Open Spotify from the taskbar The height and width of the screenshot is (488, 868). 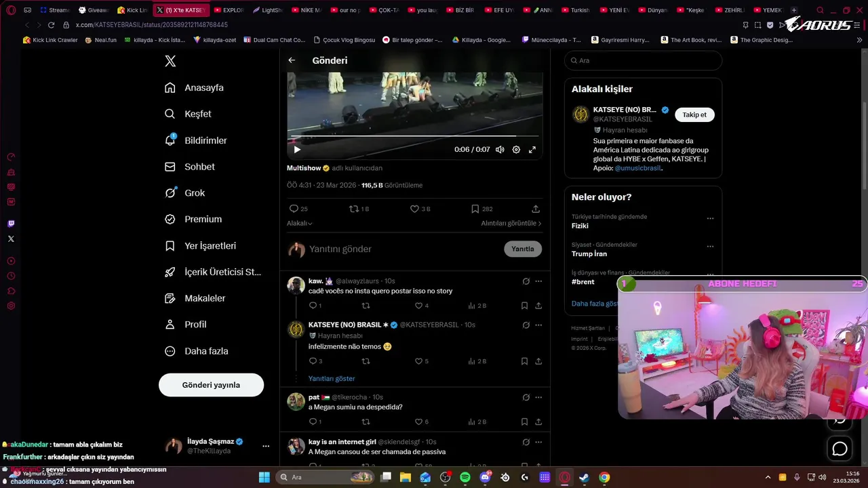(465, 477)
